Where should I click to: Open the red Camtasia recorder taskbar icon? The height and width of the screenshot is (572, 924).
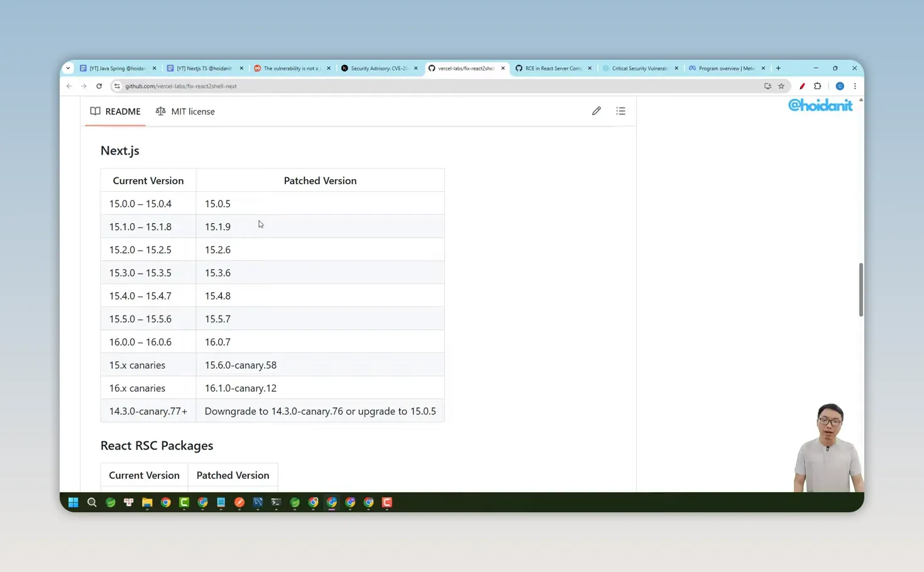[x=387, y=502]
